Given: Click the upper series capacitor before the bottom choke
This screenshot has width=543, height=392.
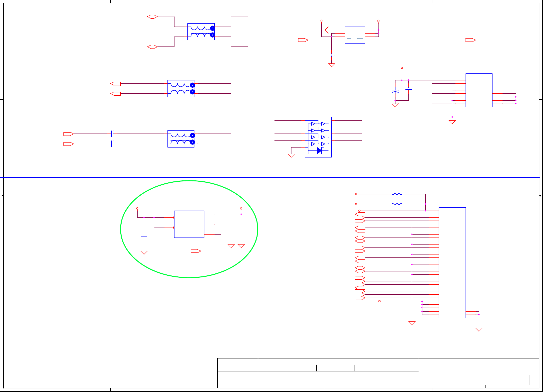Looking at the screenshot, I should click(112, 134).
